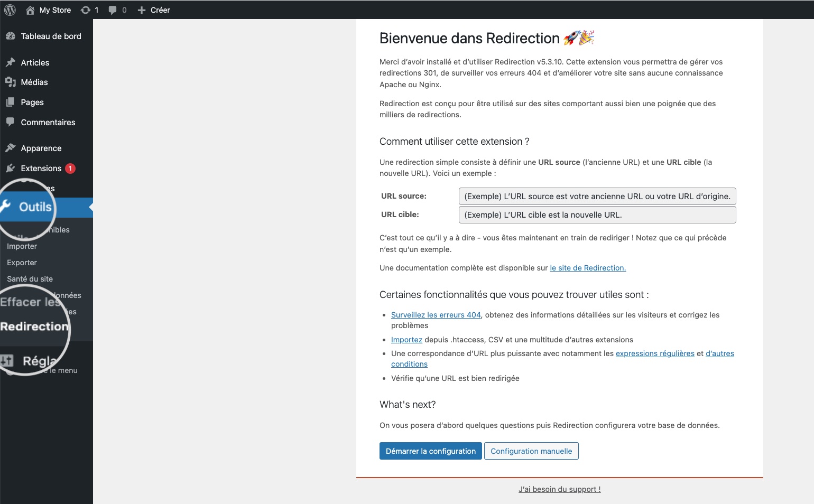Screen dimensions: 814x504
Task: Choose Configuration manuelle button
Action: (x=531, y=451)
